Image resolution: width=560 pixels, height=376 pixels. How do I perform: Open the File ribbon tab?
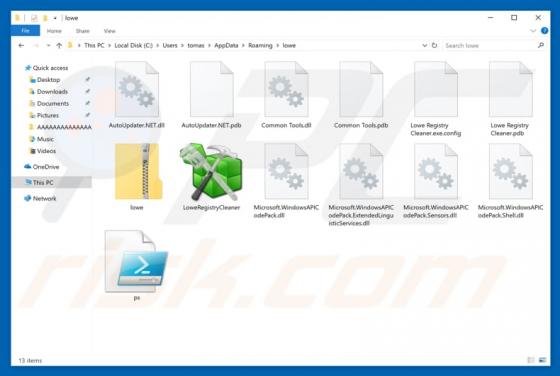25,31
